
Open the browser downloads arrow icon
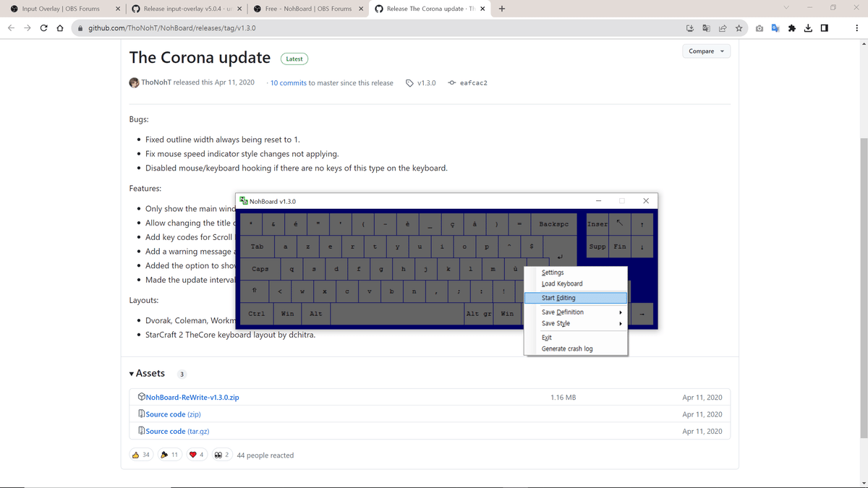808,28
